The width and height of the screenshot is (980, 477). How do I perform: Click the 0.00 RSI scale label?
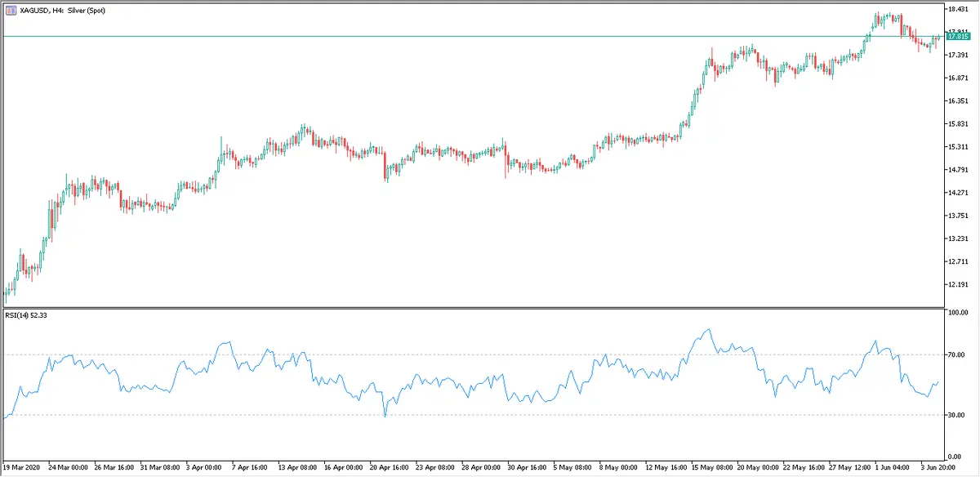tap(955, 456)
